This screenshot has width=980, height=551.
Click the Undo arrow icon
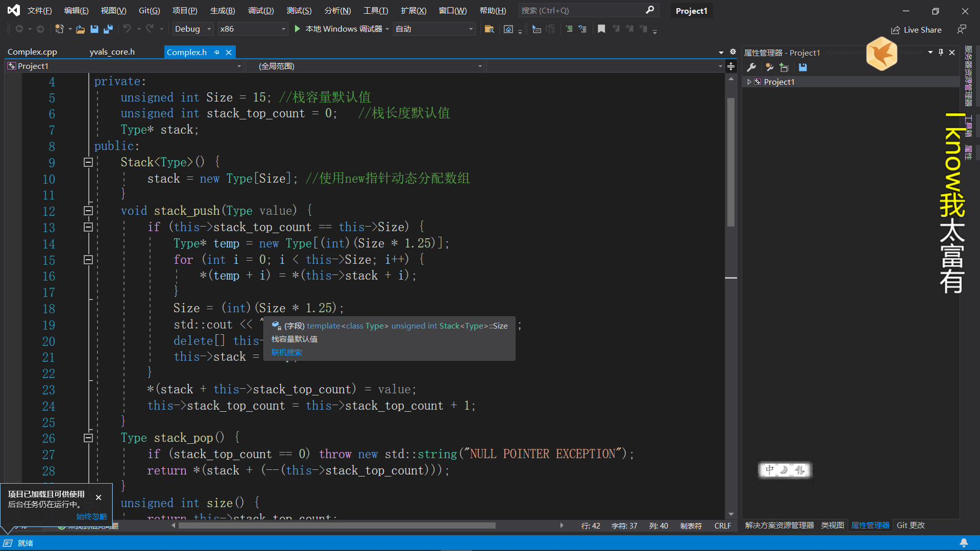127,29
